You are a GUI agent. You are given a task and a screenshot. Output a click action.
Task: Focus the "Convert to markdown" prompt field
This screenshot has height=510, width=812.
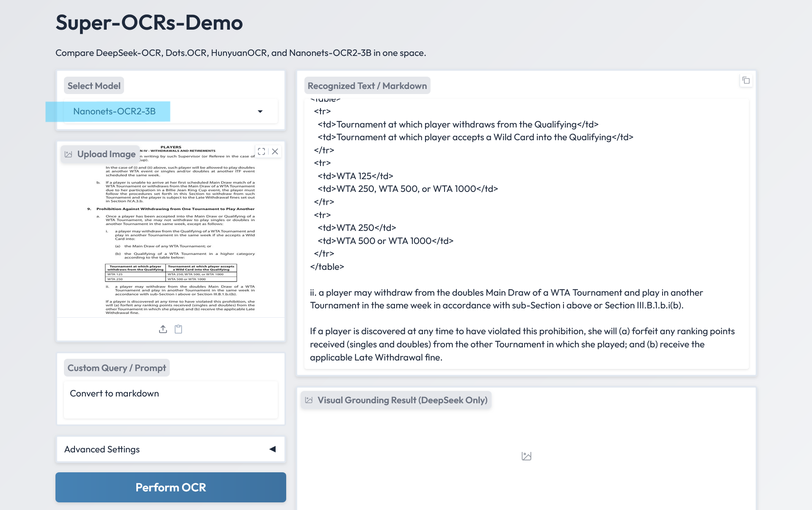pos(171,399)
